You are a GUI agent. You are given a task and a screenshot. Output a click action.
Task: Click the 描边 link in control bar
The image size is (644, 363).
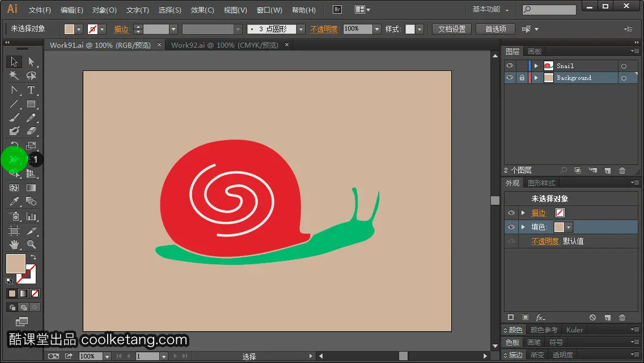pyautogui.click(x=121, y=29)
